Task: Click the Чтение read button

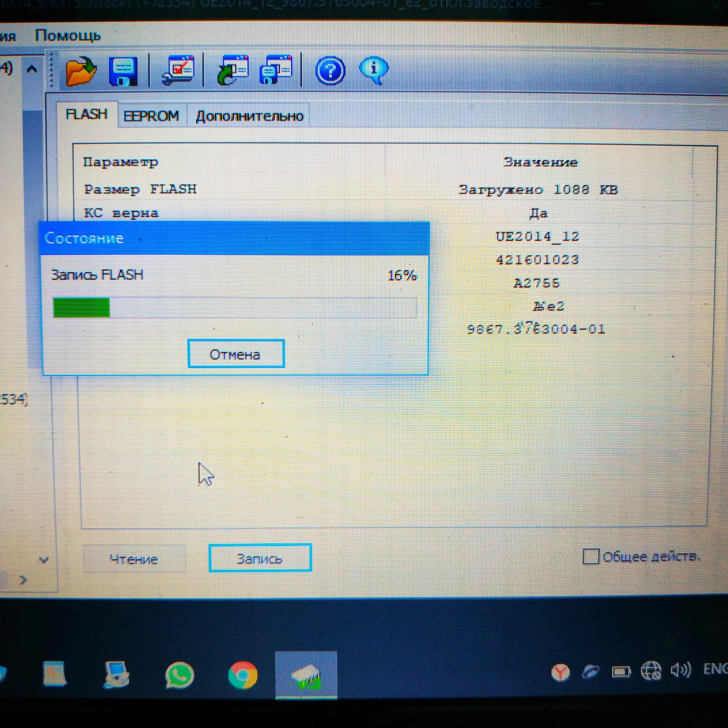Action: pos(134,558)
